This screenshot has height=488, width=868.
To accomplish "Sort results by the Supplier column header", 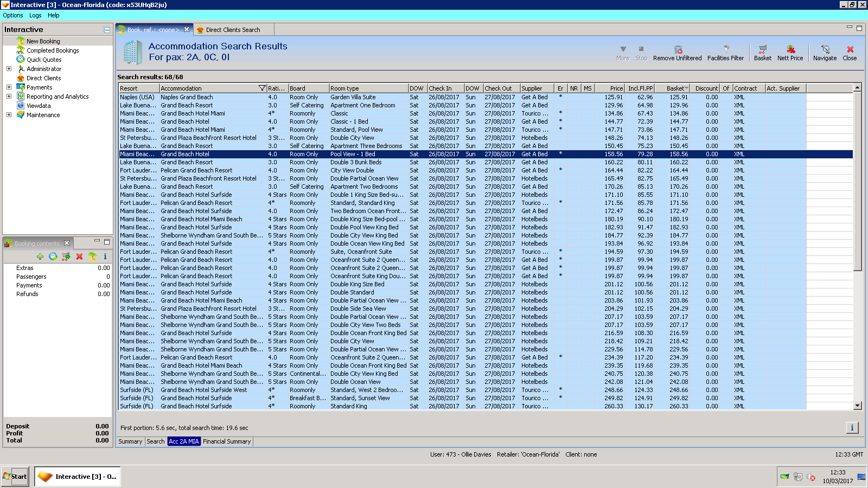I will pyautogui.click(x=537, y=88).
